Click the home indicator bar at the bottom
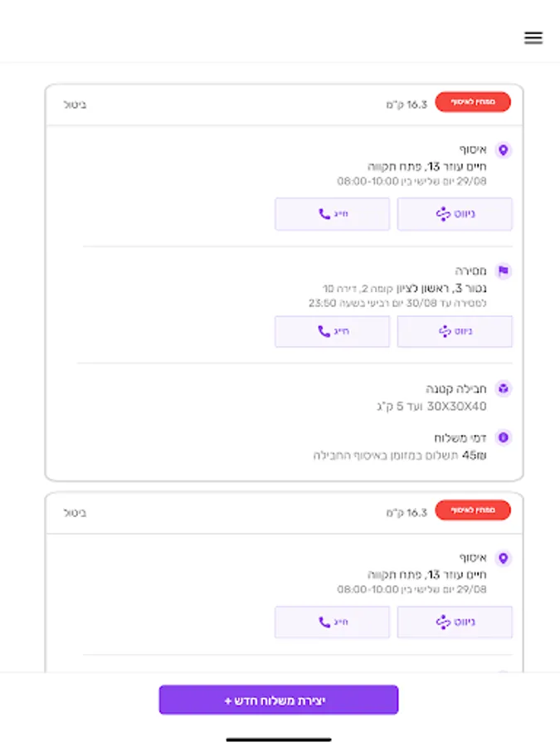Screen dimensions: 560x747 [x=279, y=739]
